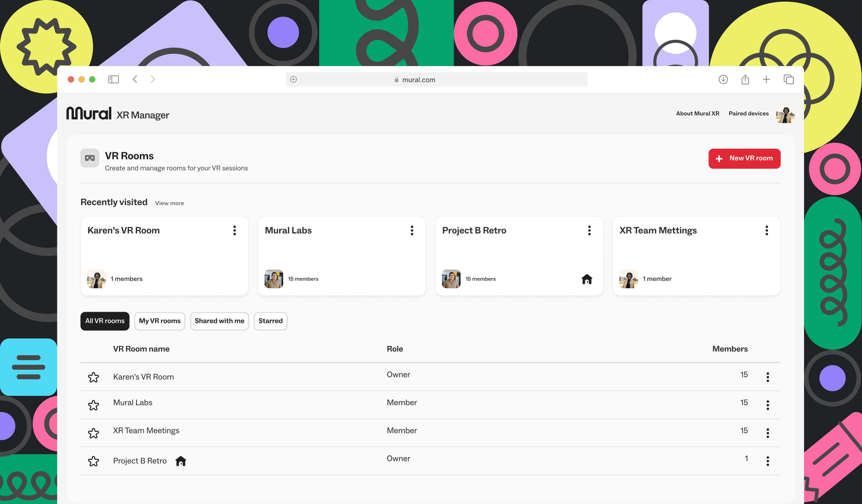Click the browser share icon
Image resolution: width=862 pixels, height=504 pixels.
745,80
